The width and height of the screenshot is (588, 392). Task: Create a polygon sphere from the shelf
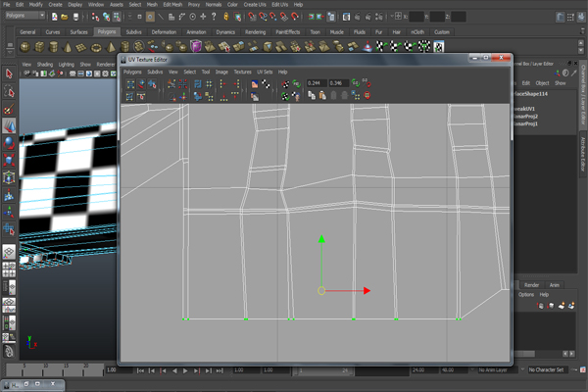[x=25, y=47]
